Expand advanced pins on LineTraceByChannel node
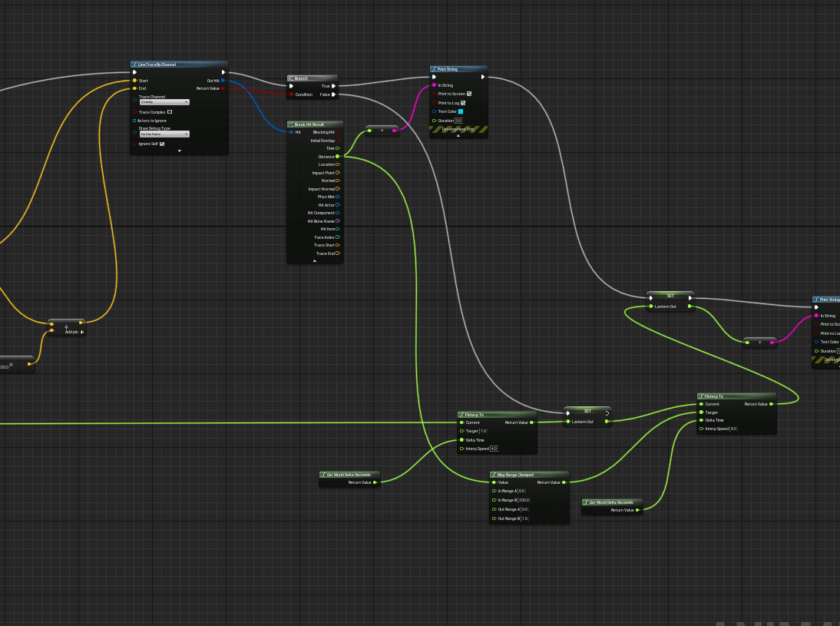 (x=180, y=151)
